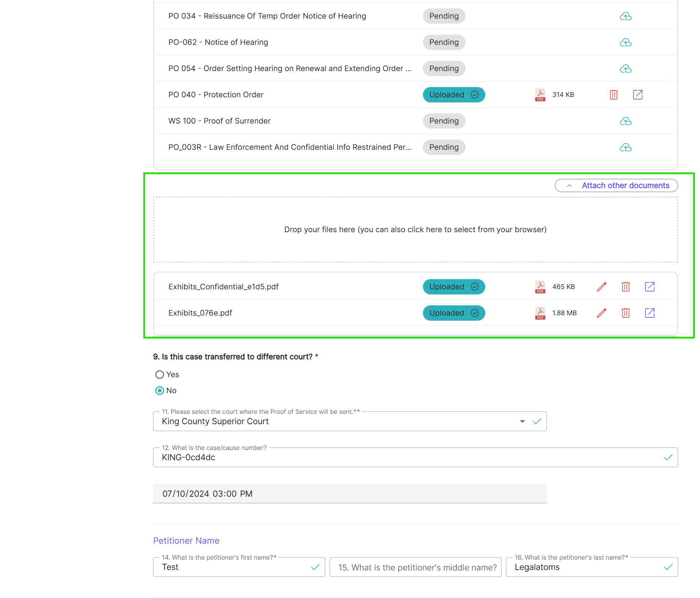Click petitioner's middle name field
Screen dimensions: 700x598
[x=416, y=567]
